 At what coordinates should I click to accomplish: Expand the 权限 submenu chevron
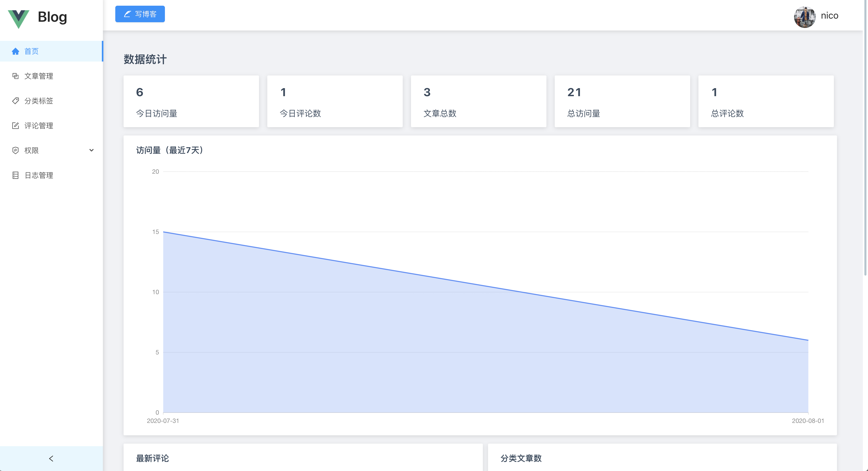(91, 151)
